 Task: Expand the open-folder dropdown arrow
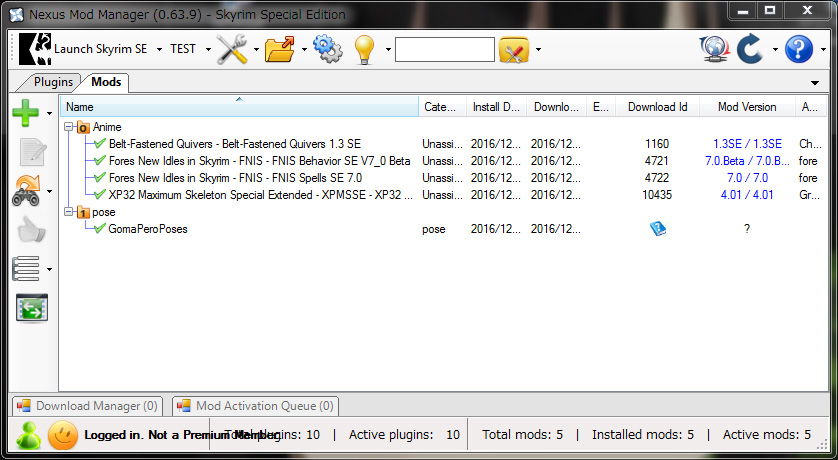(x=304, y=50)
